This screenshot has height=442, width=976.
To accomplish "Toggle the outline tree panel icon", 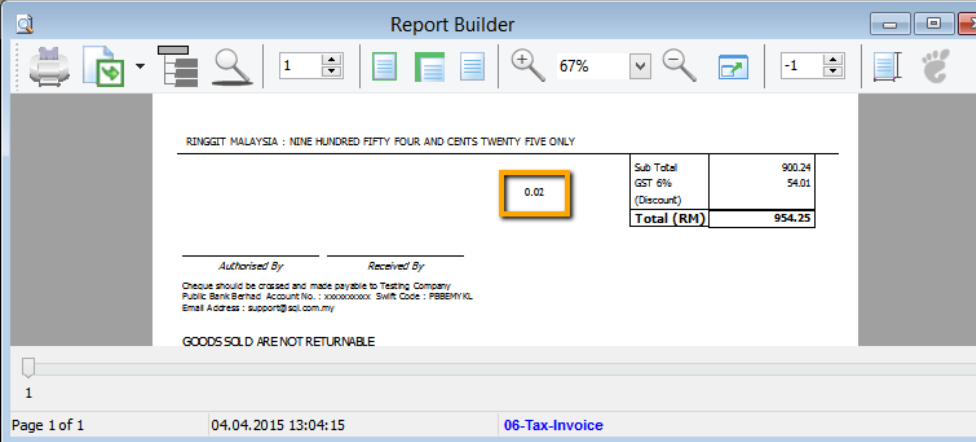I will [x=178, y=66].
